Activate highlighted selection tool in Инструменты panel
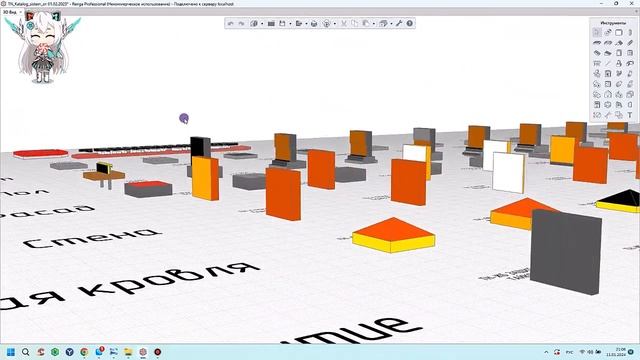640x360 pixels. pos(597,33)
